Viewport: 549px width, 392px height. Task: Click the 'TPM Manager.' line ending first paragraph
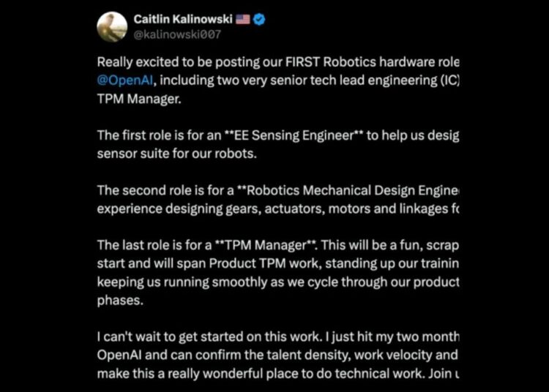[x=138, y=99]
